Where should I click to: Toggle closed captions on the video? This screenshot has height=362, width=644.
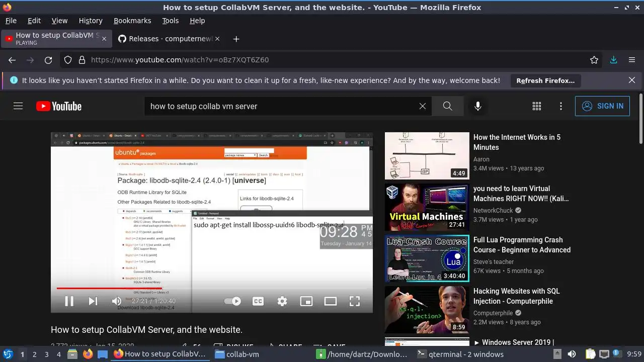tap(258, 301)
